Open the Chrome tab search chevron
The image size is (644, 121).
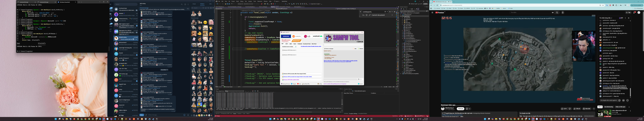coord(431,2)
